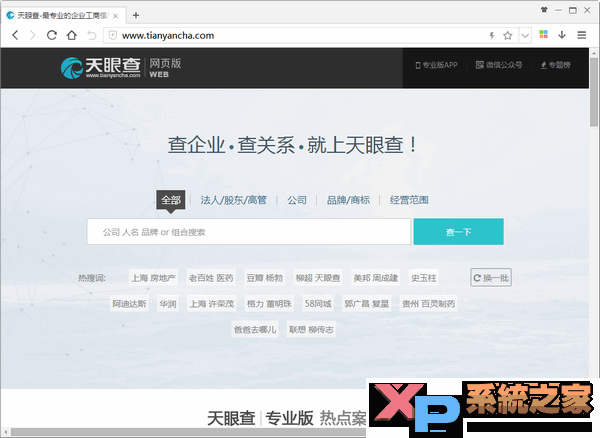The height and width of the screenshot is (438, 600).
Task: Open the browser hamburger menu
Action: [582, 35]
